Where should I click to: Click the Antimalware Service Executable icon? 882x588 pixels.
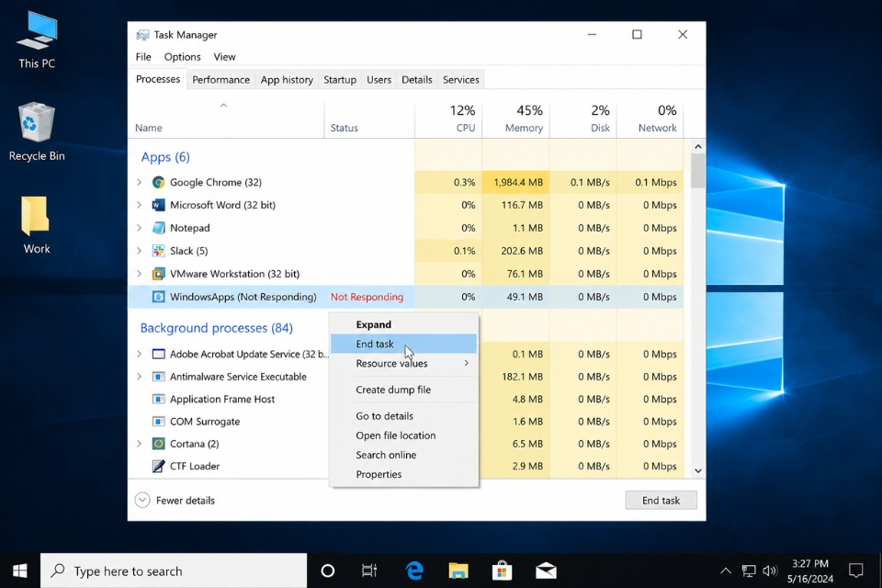tap(159, 377)
